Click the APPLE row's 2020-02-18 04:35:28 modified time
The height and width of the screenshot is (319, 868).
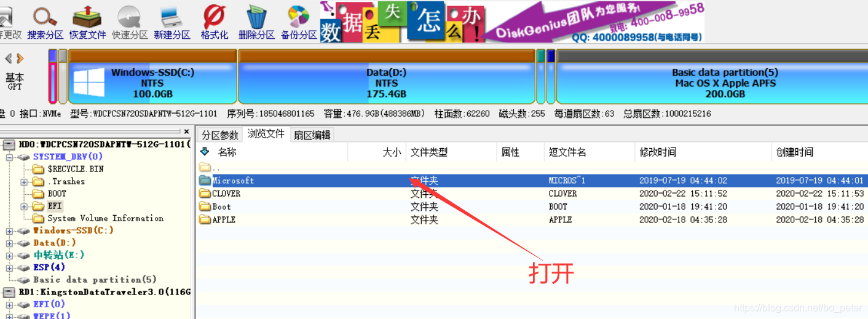tap(683, 219)
